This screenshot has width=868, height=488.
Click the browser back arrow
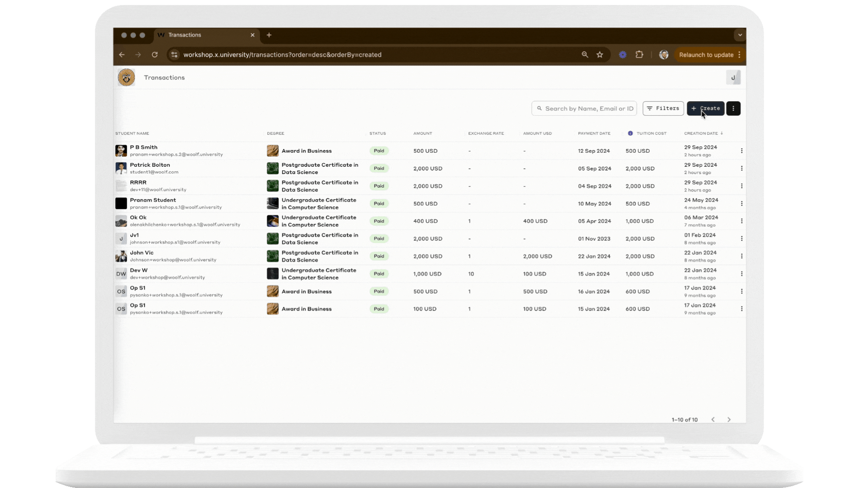pos(122,55)
